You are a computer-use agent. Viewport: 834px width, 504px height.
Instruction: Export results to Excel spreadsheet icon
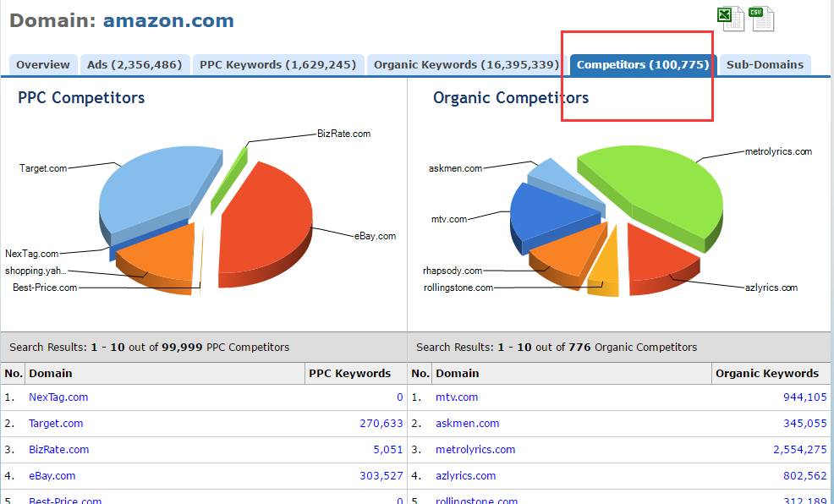tap(730, 19)
